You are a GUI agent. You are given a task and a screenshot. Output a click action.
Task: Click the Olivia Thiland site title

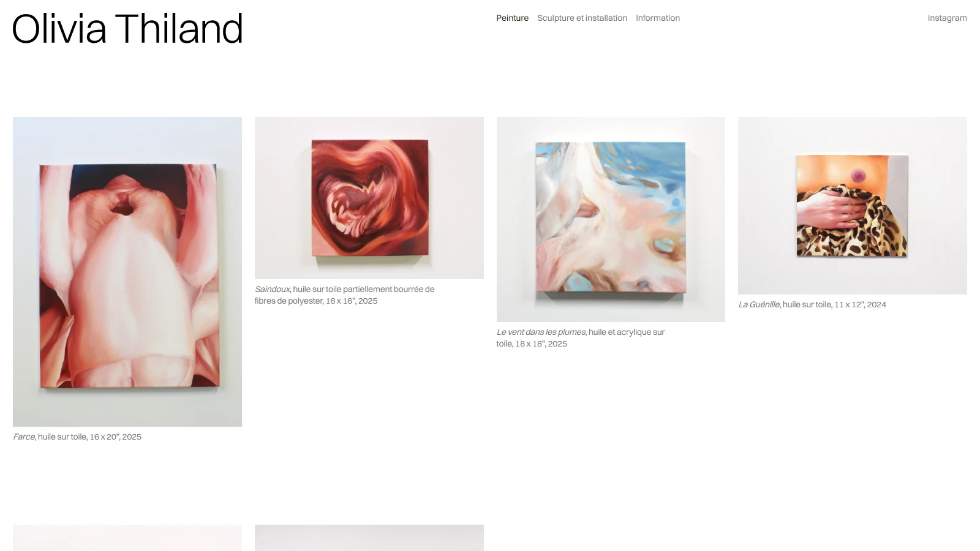(127, 29)
